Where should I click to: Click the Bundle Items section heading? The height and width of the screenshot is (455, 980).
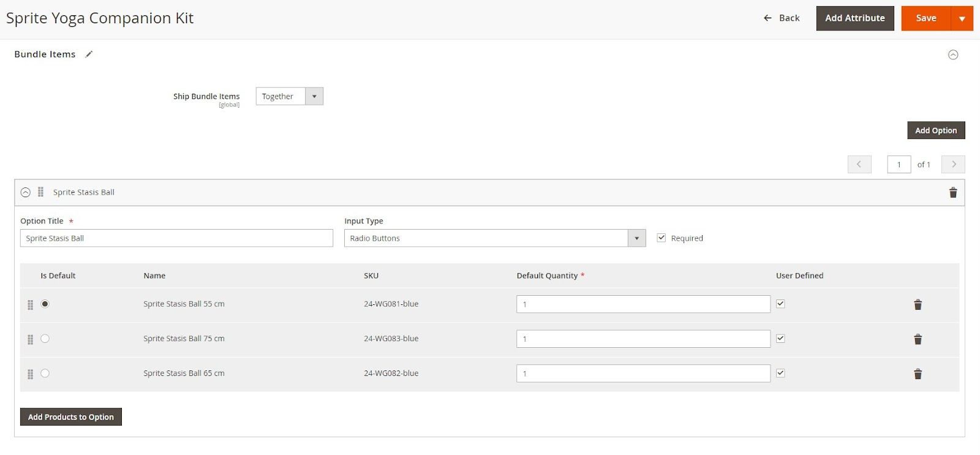[x=45, y=54]
